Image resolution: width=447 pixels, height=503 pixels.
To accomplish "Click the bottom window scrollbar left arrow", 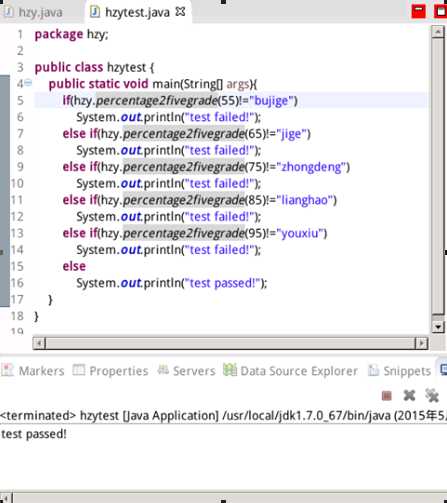I will [x=6, y=498].
